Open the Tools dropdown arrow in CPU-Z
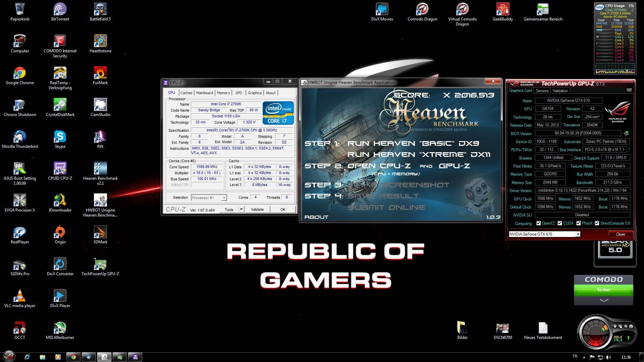Image resolution: width=644 pixels, height=362 pixels. 241,209
